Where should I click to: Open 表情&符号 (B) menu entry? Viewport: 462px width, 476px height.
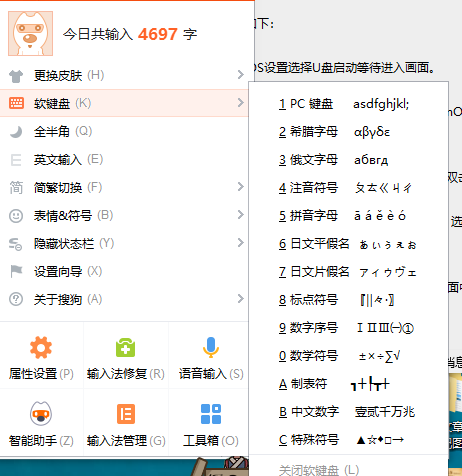coord(124,215)
